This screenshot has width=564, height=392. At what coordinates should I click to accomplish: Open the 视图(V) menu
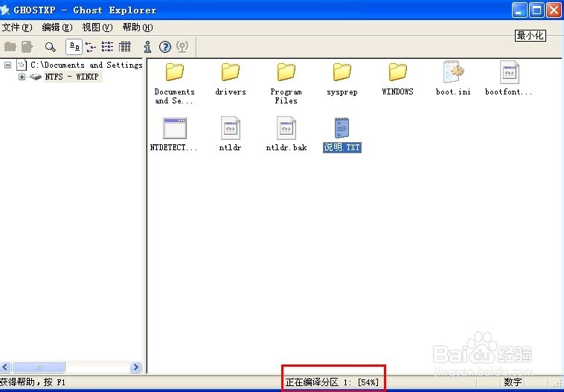point(97,28)
